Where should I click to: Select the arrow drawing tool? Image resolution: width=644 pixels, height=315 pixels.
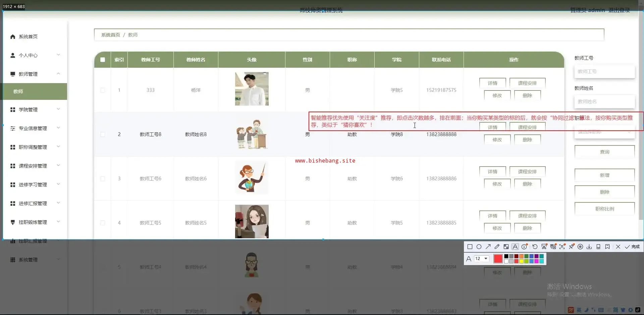(488, 247)
